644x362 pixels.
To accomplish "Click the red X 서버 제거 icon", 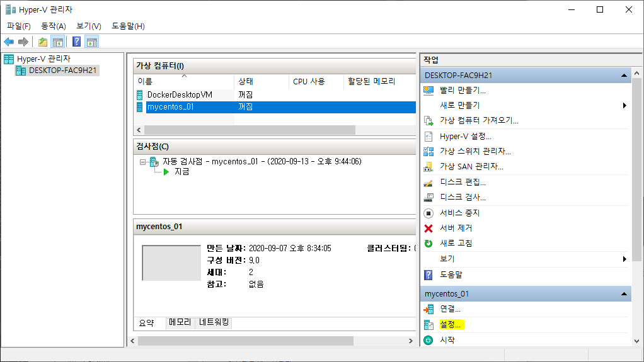I will click(428, 228).
